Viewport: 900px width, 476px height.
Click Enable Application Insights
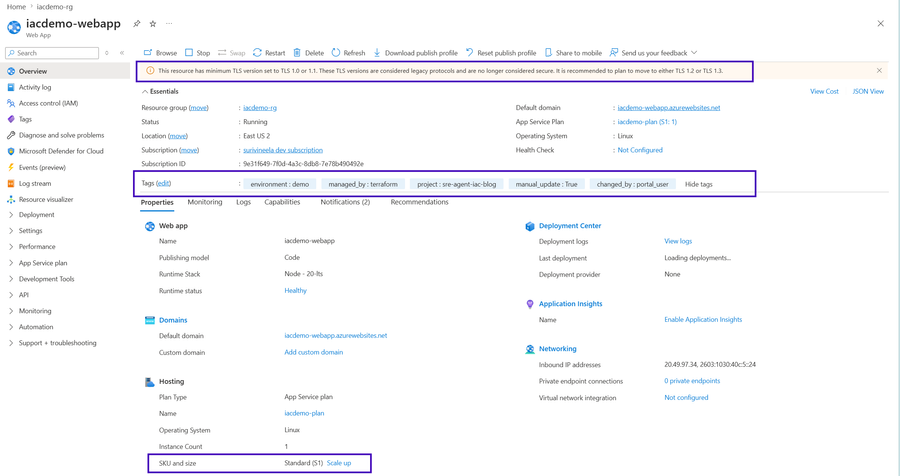coord(703,320)
